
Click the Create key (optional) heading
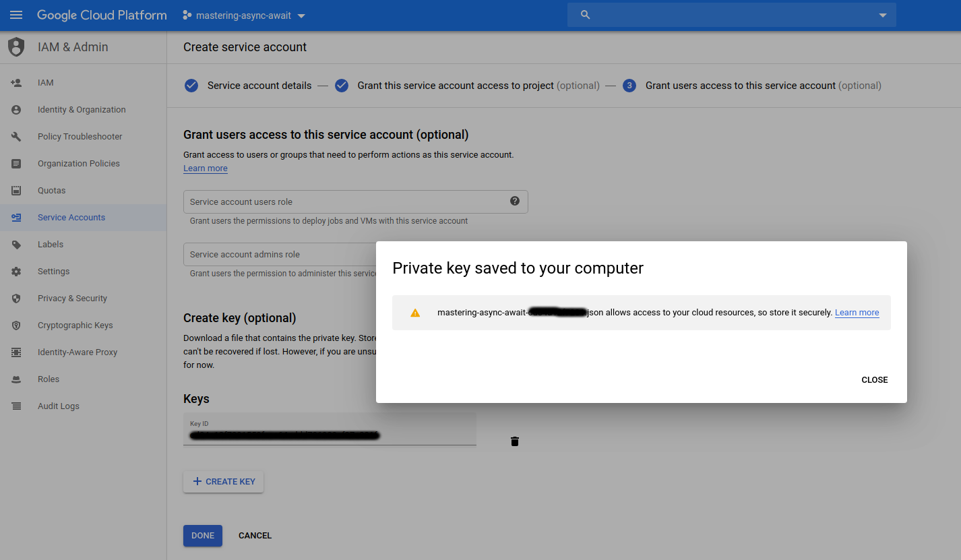tap(240, 318)
